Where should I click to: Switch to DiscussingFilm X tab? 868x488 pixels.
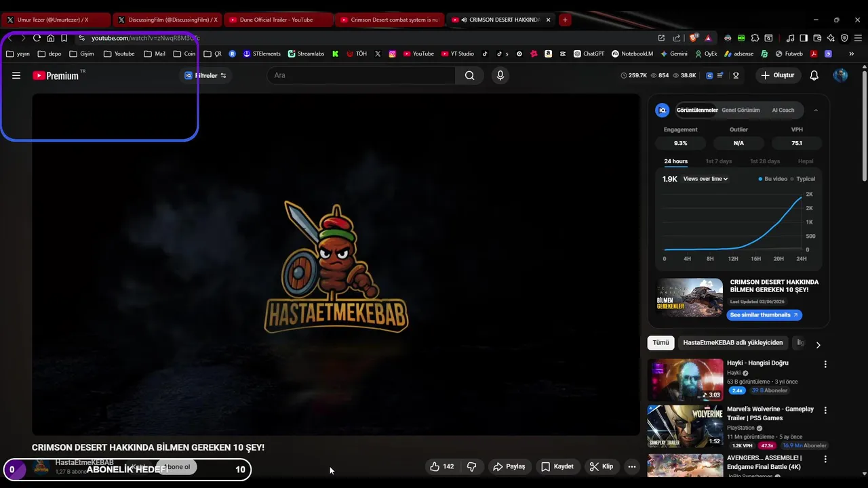(x=166, y=20)
